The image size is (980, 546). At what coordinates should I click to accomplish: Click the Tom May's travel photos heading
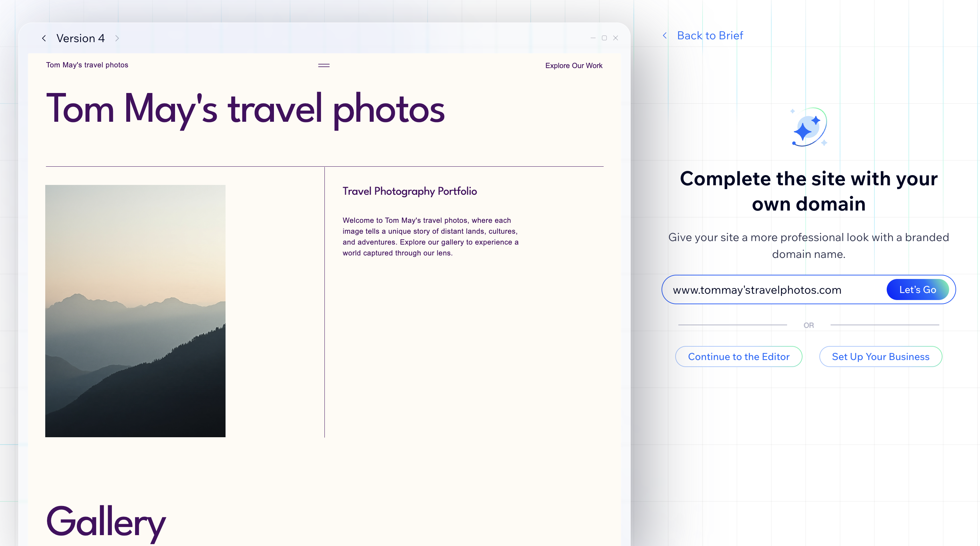245,109
